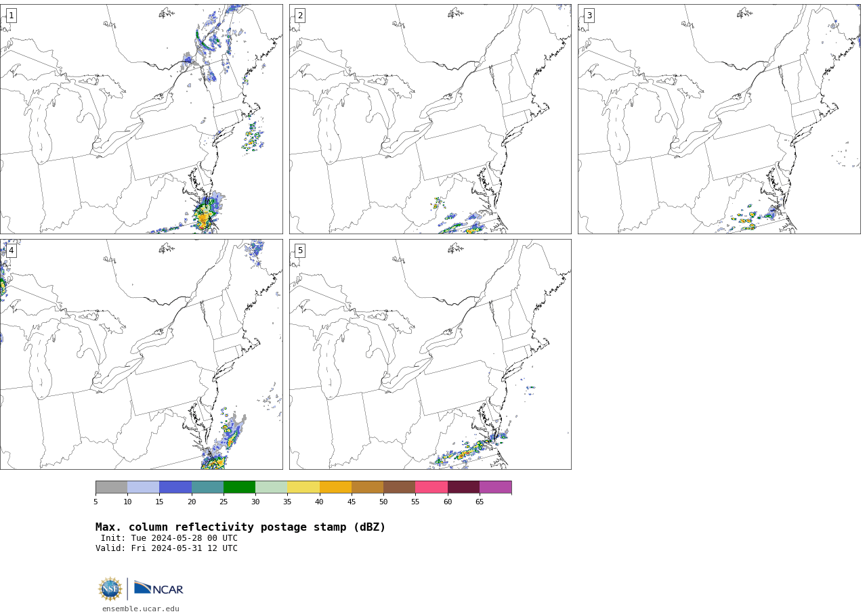Click the blue 15-20 dBZ swatch
Viewport: 867px width, 616px height.
click(x=175, y=487)
